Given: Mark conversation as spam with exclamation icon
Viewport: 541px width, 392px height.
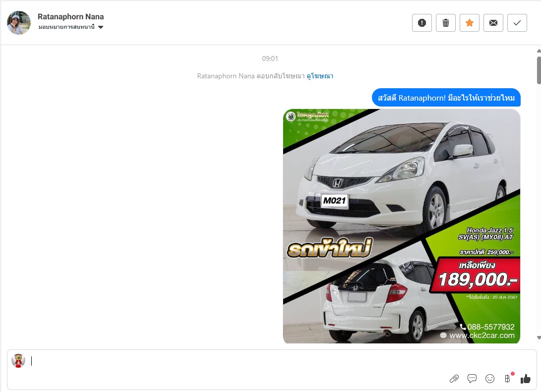Looking at the screenshot, I should 422,23.
